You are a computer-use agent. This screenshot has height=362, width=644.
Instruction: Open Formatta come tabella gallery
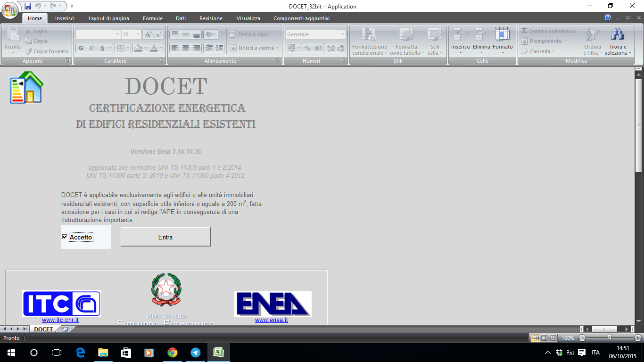click(x=406, y=41)
